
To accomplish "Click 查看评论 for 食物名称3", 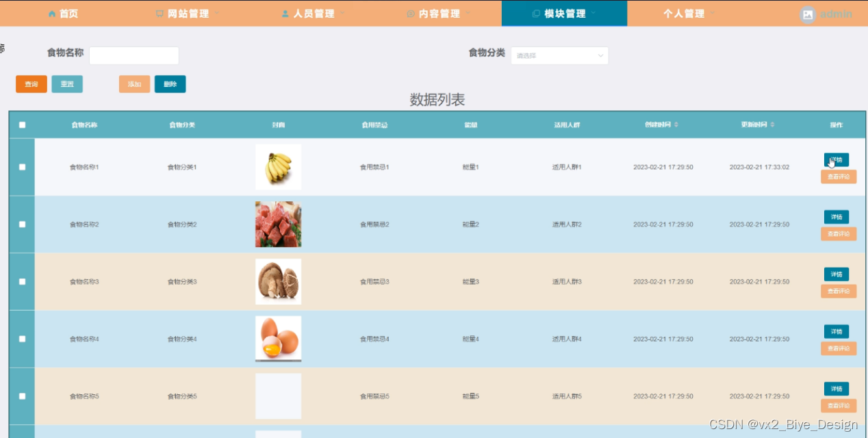I will click(x=839, y=291).
